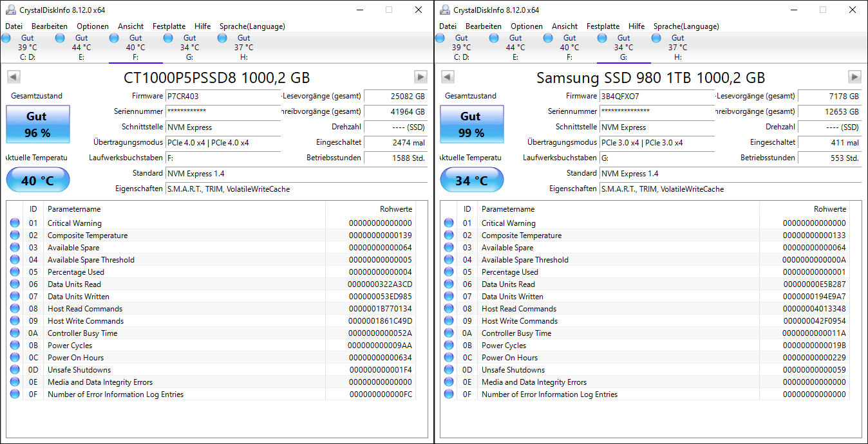Open Sprache(Language) menu in left window
Image resolution: width=868 pixels, height=444 pixels.
click(x=252, y=26)
